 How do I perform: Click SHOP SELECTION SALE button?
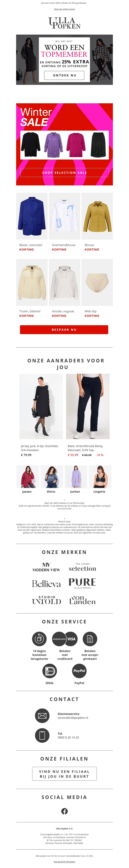pyautogui.click(x=64, y=172)
